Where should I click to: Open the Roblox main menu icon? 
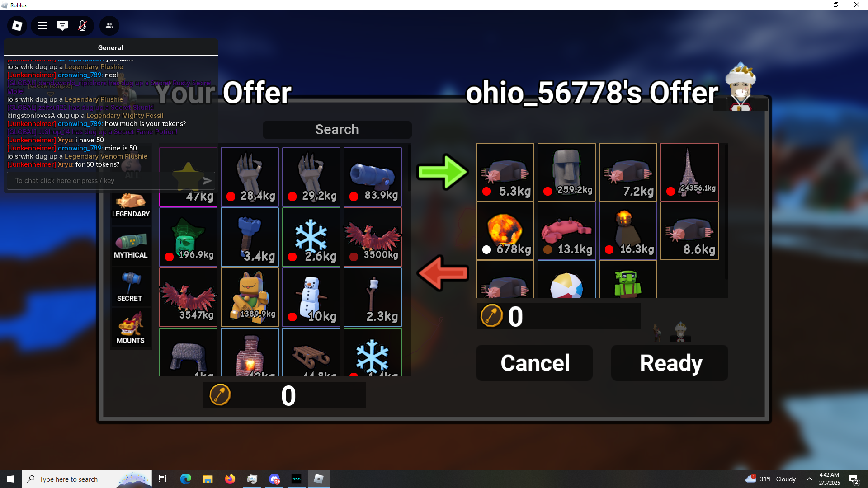[17, 26]
